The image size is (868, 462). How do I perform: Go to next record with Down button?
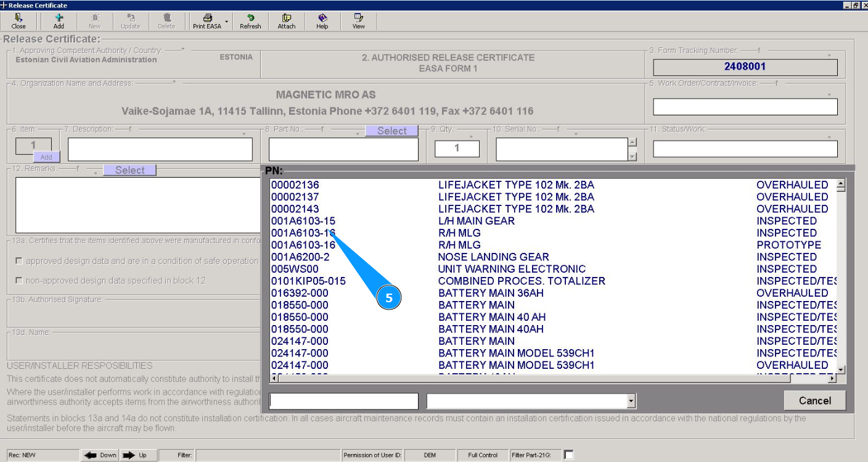[x=100, y=455]
